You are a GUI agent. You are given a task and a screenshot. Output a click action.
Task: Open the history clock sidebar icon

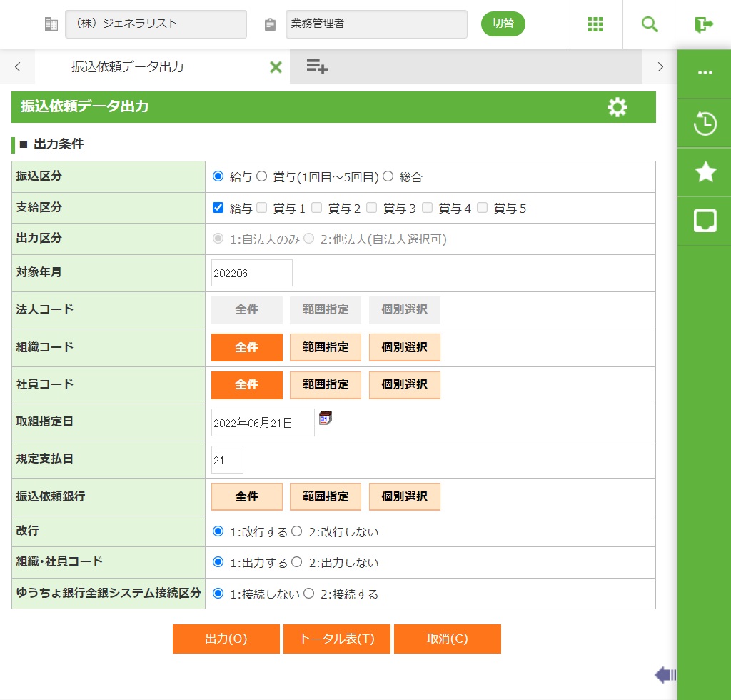click(705, 124)
